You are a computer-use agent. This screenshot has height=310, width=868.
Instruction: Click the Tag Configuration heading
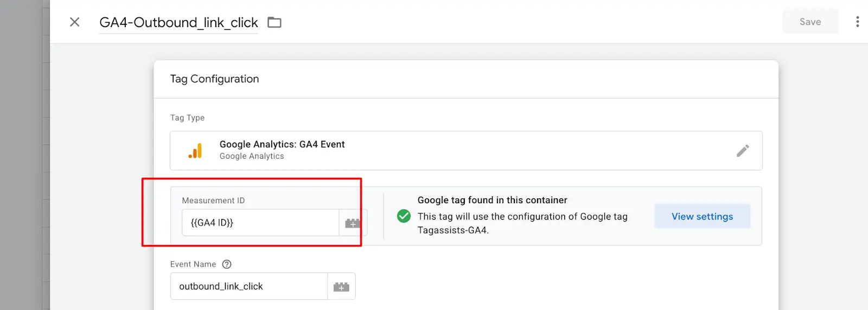click(x=214, y=79)
